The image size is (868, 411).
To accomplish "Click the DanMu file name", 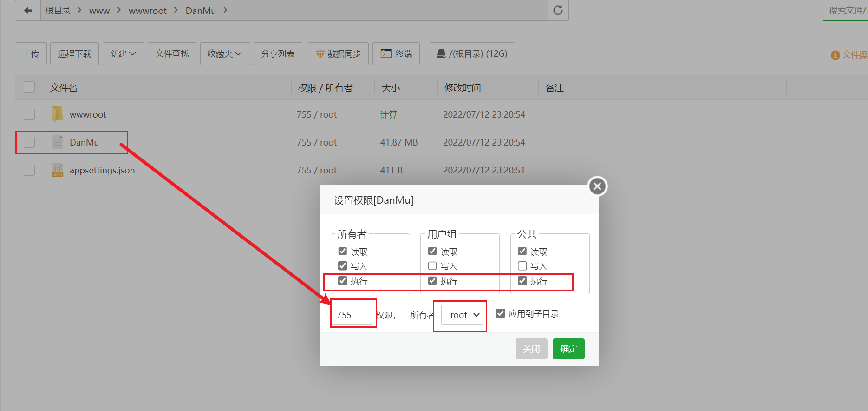I will click(84, 142).
